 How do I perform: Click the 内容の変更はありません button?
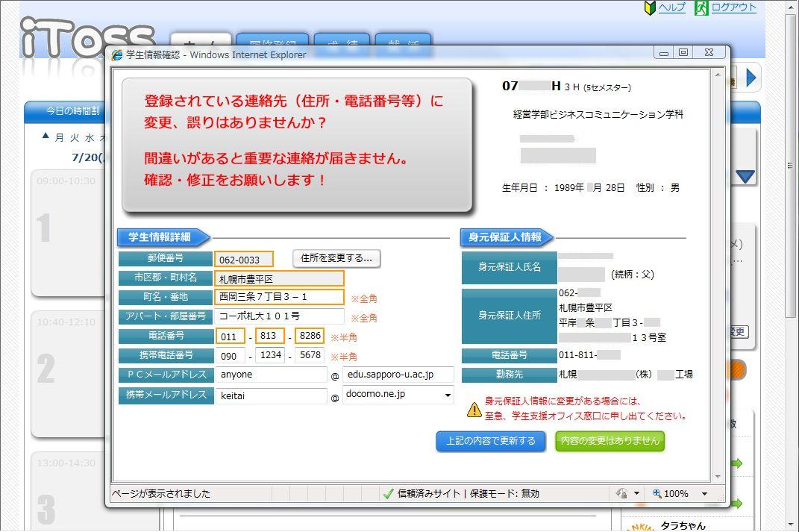[610, 441]
